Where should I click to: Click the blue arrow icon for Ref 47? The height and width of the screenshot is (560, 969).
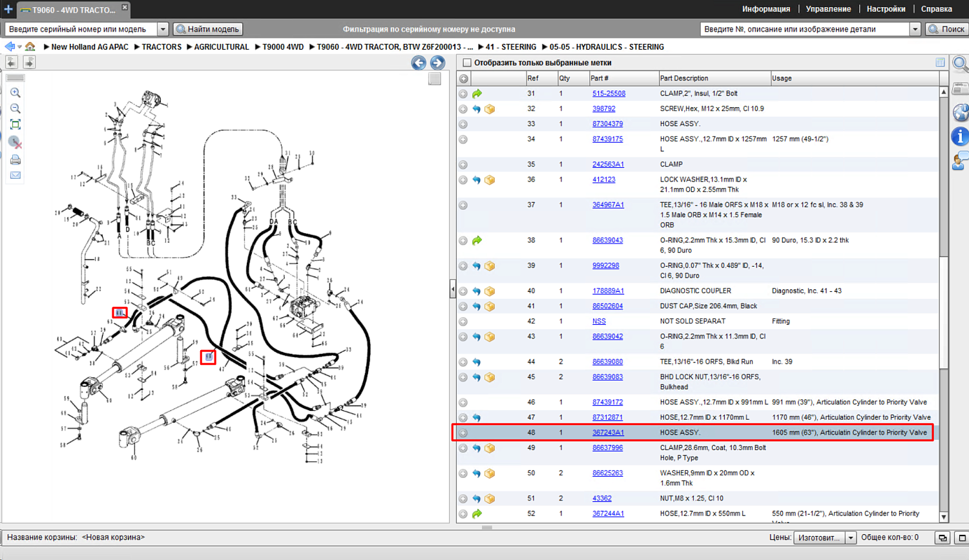[x=477, y=418]
